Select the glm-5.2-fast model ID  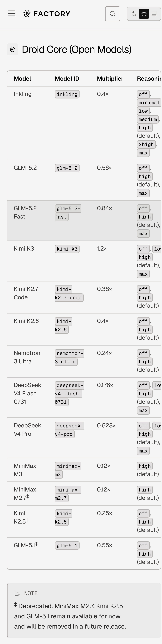pyautogui.click(x=68, y=213)
